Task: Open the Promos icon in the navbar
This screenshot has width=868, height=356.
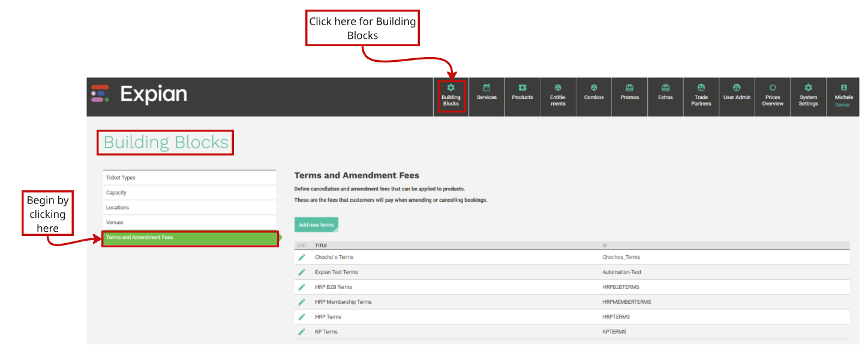Action: (x=630, y=88)
